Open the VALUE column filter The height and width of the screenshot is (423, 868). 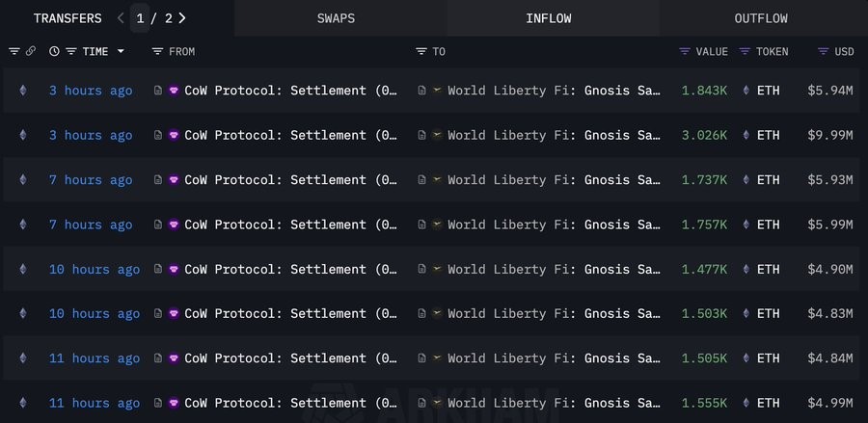point(685,51)
